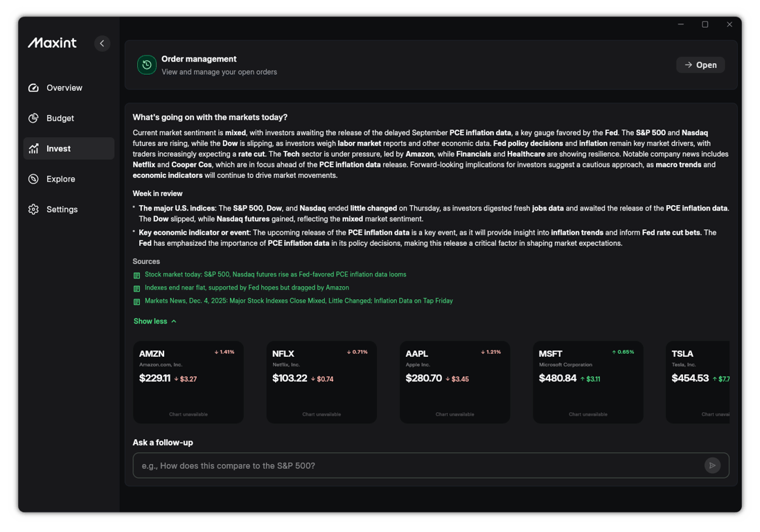This screenshot has height=532, width=760.
Task: Click the Invest chart icon
Action: (x=33, y=149)
